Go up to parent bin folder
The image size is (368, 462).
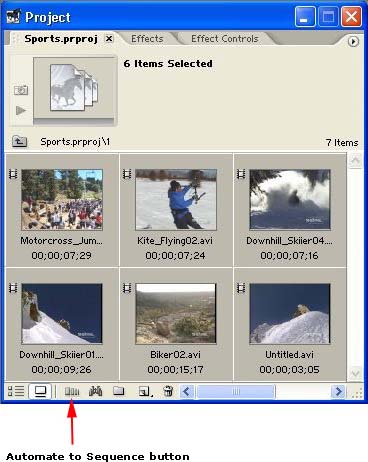point(20,142)
